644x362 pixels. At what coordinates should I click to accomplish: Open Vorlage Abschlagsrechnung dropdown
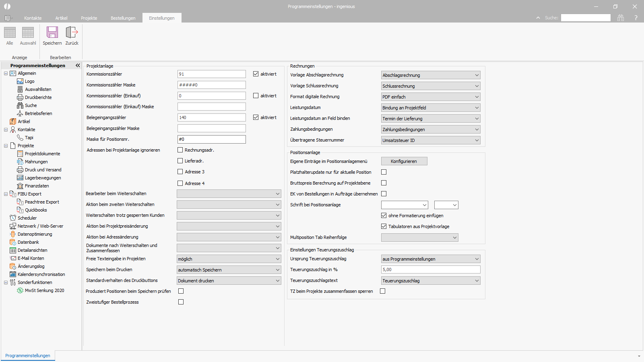point(431,75)
